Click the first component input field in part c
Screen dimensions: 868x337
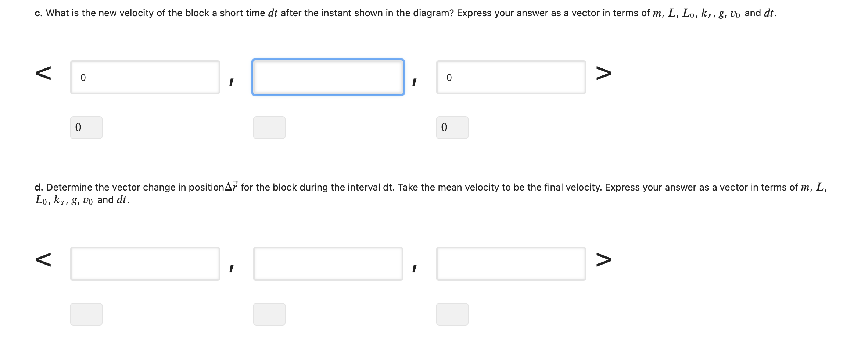[144, 77]
